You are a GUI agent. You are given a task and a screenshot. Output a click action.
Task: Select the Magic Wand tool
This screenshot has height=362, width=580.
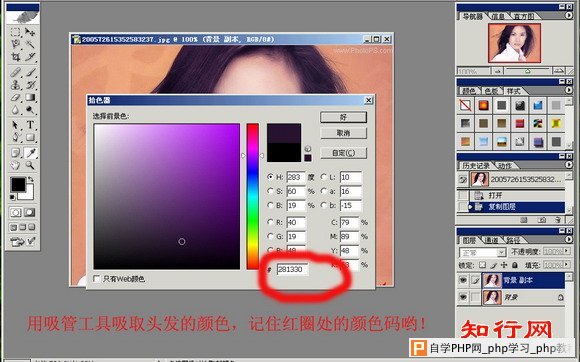pos(30,44)
